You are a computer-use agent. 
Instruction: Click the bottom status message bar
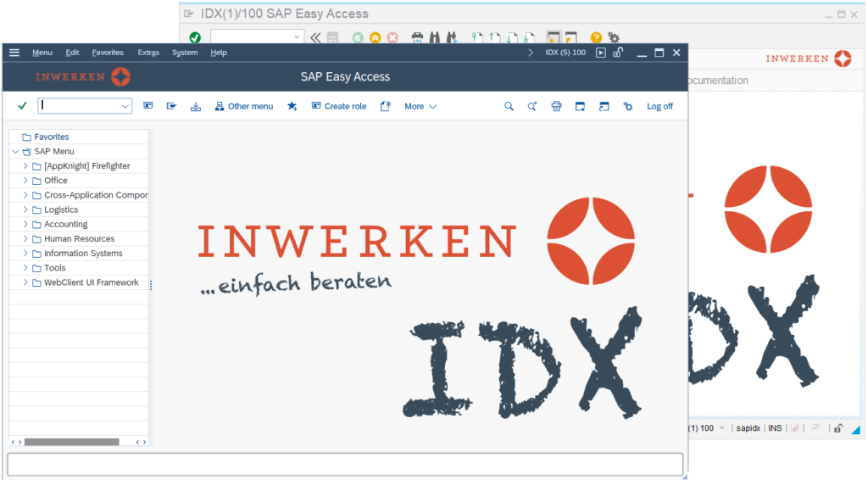click(x=345, y=465)
